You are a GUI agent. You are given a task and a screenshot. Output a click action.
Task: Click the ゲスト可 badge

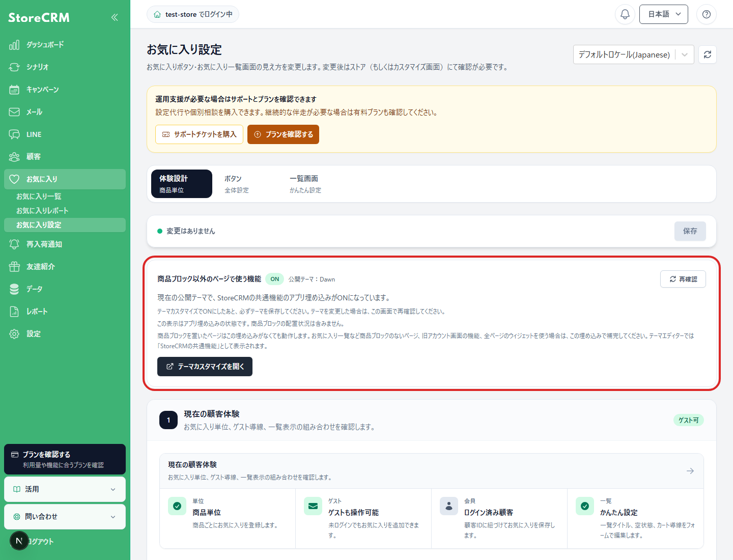688,420
